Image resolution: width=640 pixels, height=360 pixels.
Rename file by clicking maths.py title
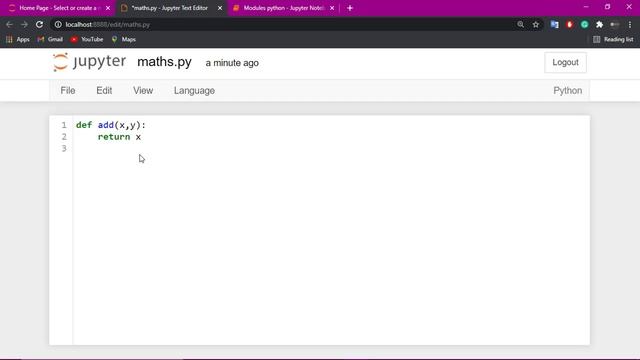click(x=164, y=62)
